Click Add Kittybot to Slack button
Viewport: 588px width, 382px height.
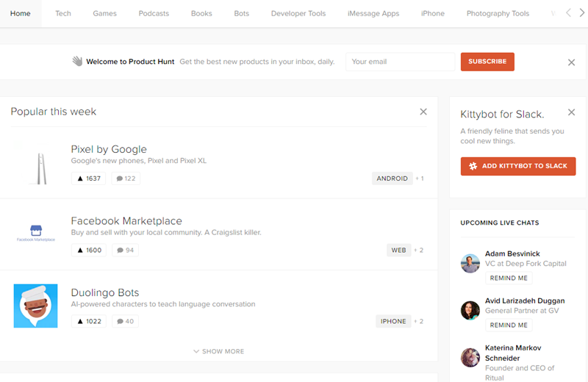[518, 166]
